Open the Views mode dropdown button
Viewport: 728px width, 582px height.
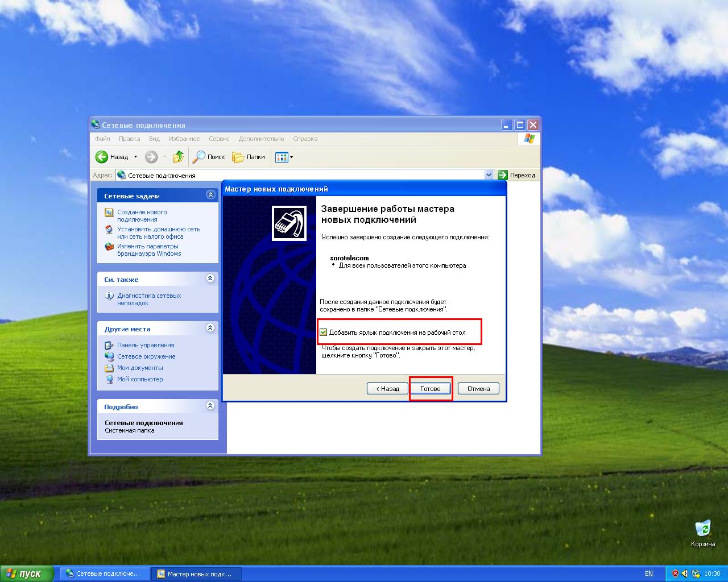284,157
